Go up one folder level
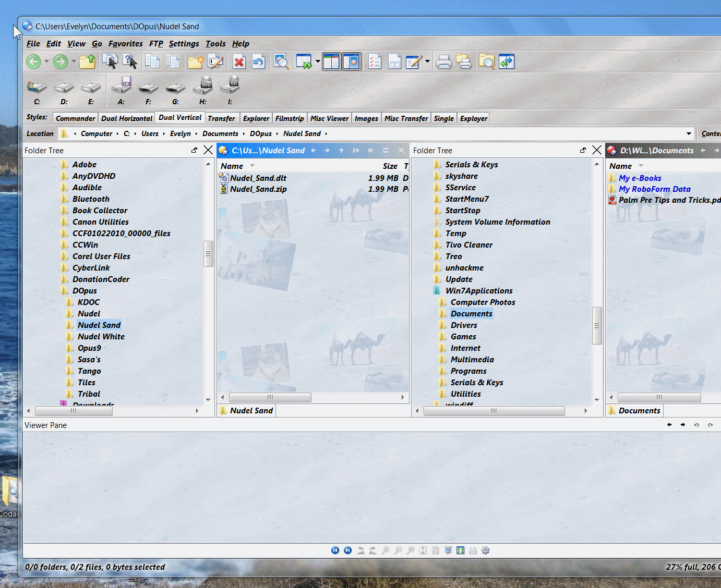 (x=87, y=62)
